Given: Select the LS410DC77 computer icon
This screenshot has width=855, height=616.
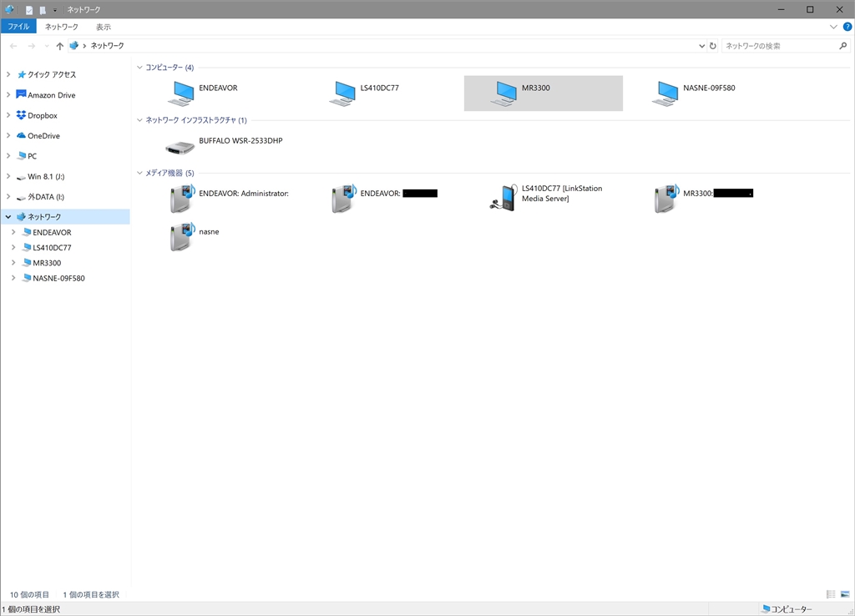Looking at the screenshot, I should coord(341,93).
